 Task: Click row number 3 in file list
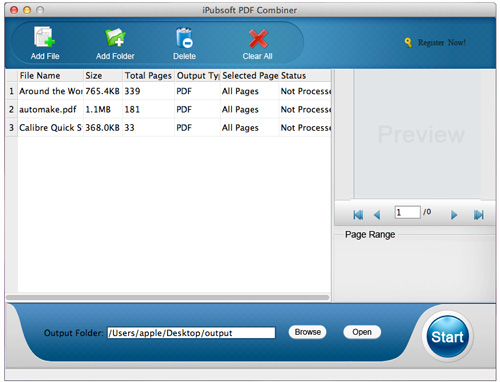[12, 128]
